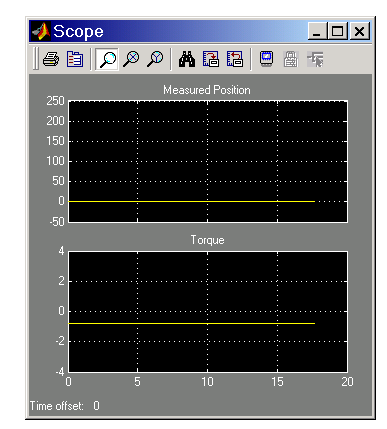This screenshot has width=387, height=429.
Task: Autoscale the axes with the binoculars icon
Action: coord(187,59)
